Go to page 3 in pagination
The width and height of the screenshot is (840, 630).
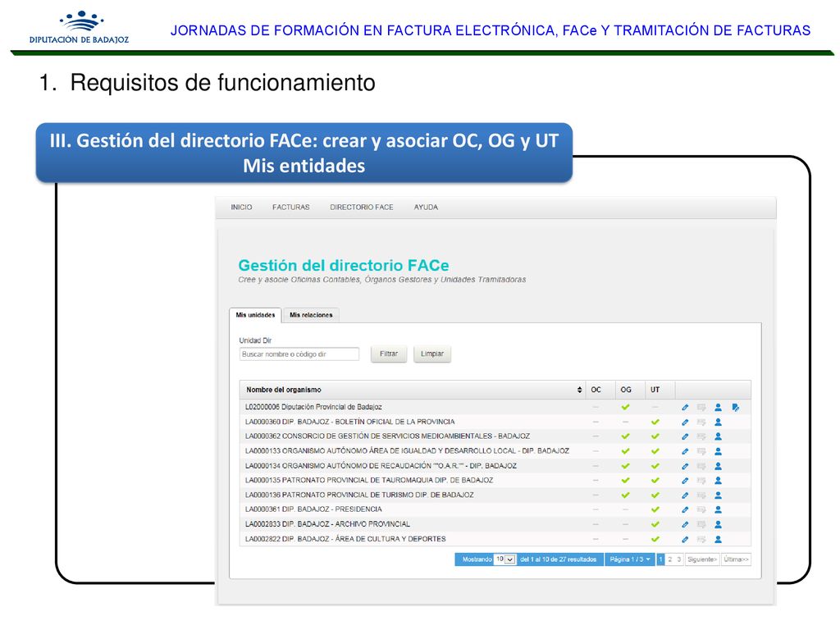[x=678, y=559]
